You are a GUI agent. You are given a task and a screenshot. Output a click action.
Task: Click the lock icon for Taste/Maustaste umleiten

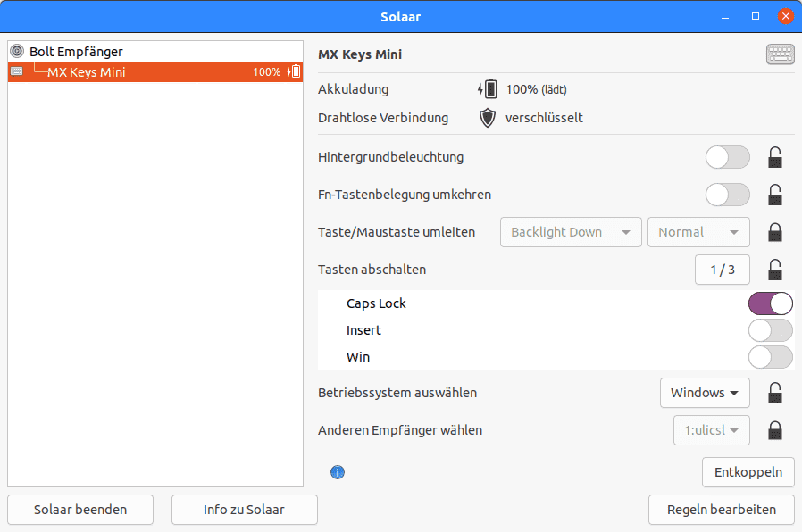[775, 232]
